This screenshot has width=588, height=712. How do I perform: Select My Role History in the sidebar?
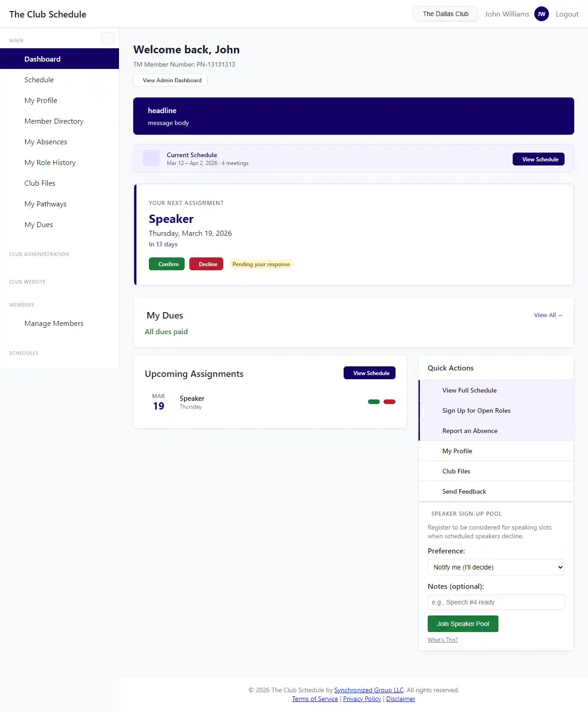tap(50, 163)
